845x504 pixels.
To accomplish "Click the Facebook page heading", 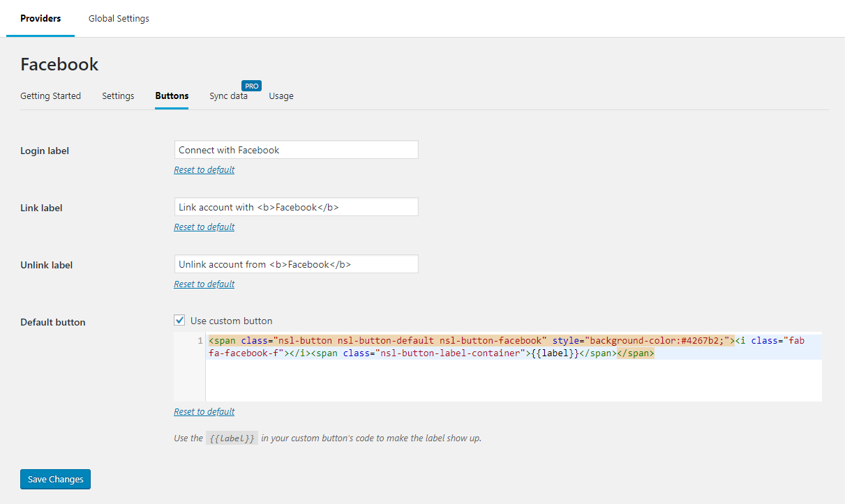I will tap(59, 64).
